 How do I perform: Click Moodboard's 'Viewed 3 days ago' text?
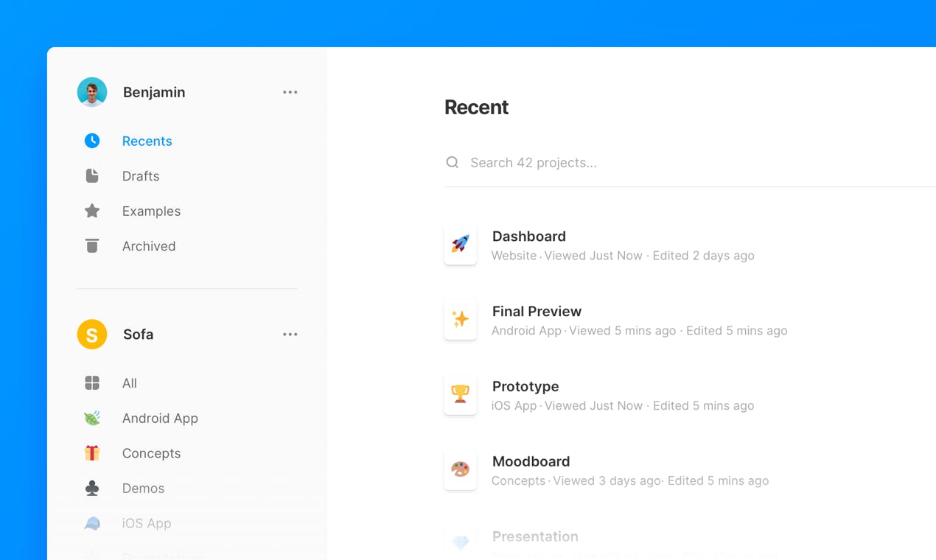pyautogui.click(x=607, y=480)
